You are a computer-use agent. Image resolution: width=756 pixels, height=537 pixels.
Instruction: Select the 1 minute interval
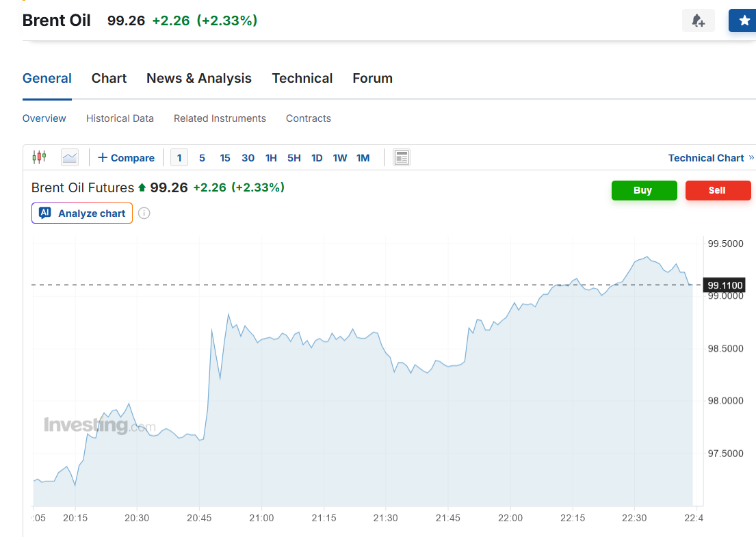(179, 157)
